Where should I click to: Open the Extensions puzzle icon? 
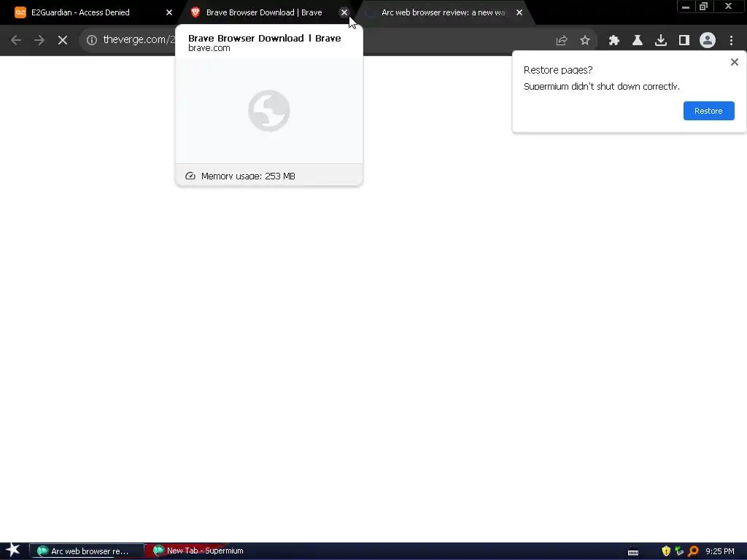tap(614, 41)
